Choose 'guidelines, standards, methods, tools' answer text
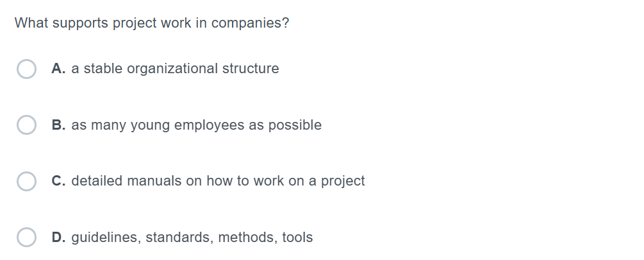 click(x=192, y=238)
